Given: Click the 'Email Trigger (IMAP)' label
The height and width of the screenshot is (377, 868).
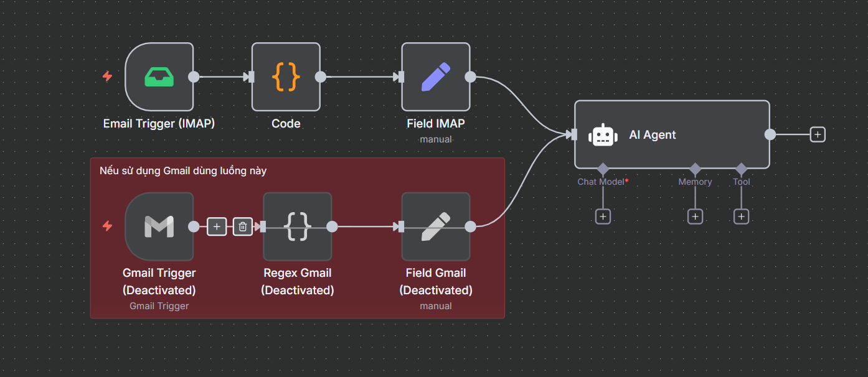Looking at the screenshot, I should coord(159,124).
